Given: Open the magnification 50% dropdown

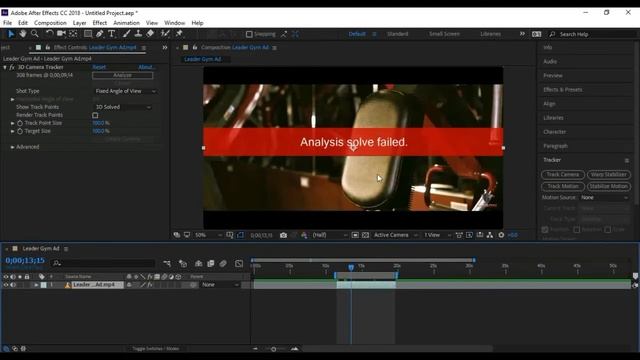Looking at the screenshot, I should [x=208, y=235].
